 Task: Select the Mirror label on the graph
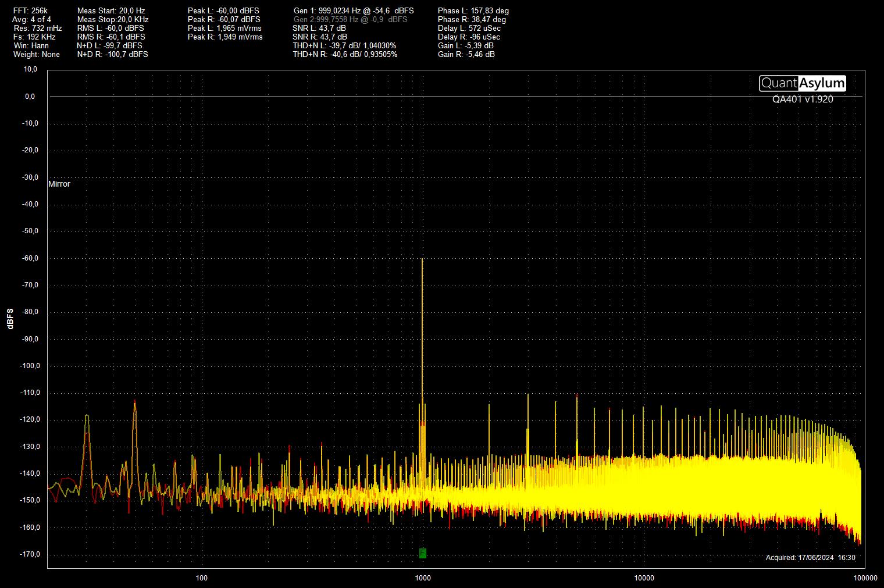59,184
